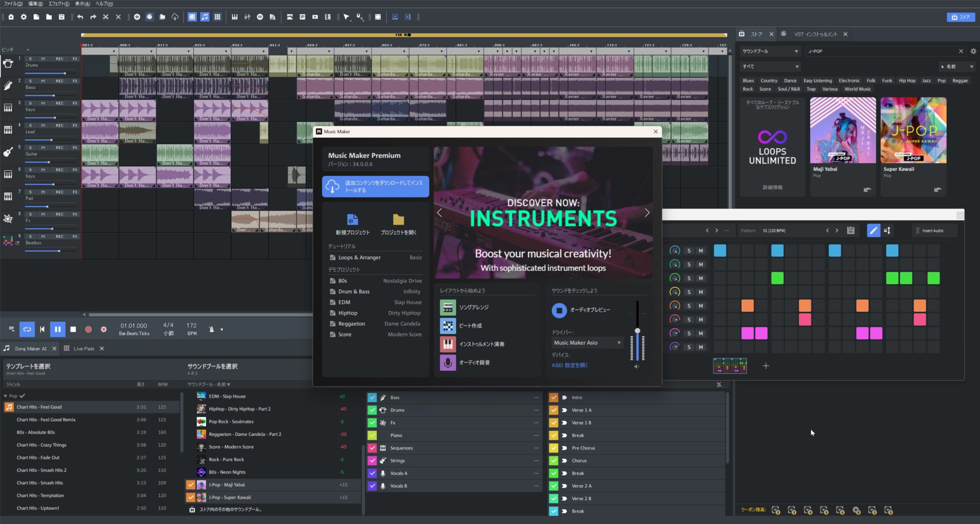Select the drums instrument icon on track 1

pyautogui.click(x=8, y=64)
